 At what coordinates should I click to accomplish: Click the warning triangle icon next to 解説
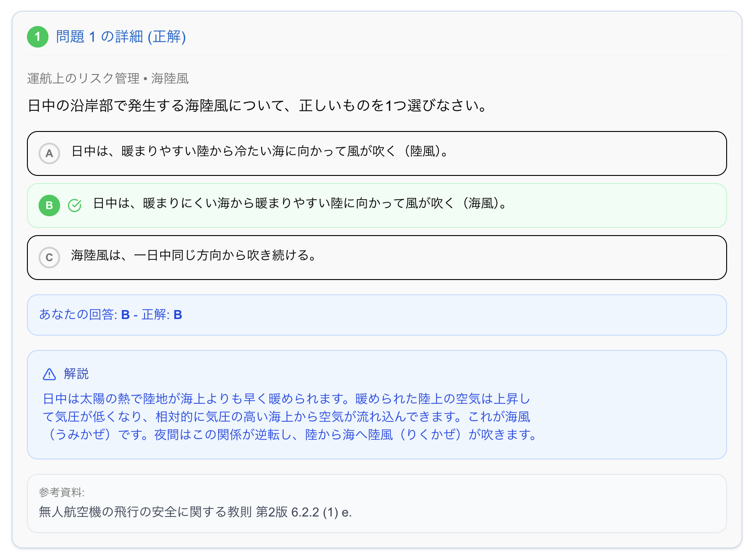[x=49, y=374]
